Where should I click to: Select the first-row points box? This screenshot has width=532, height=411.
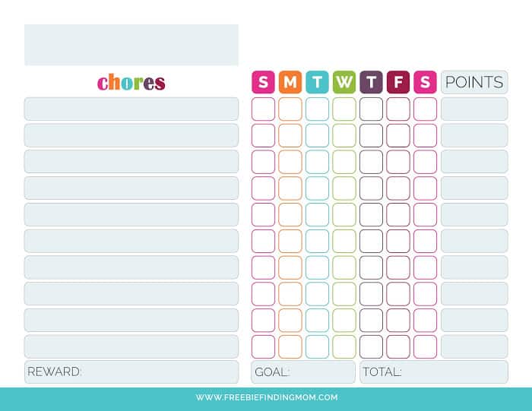pyautogui.click(x=474, y=109)
